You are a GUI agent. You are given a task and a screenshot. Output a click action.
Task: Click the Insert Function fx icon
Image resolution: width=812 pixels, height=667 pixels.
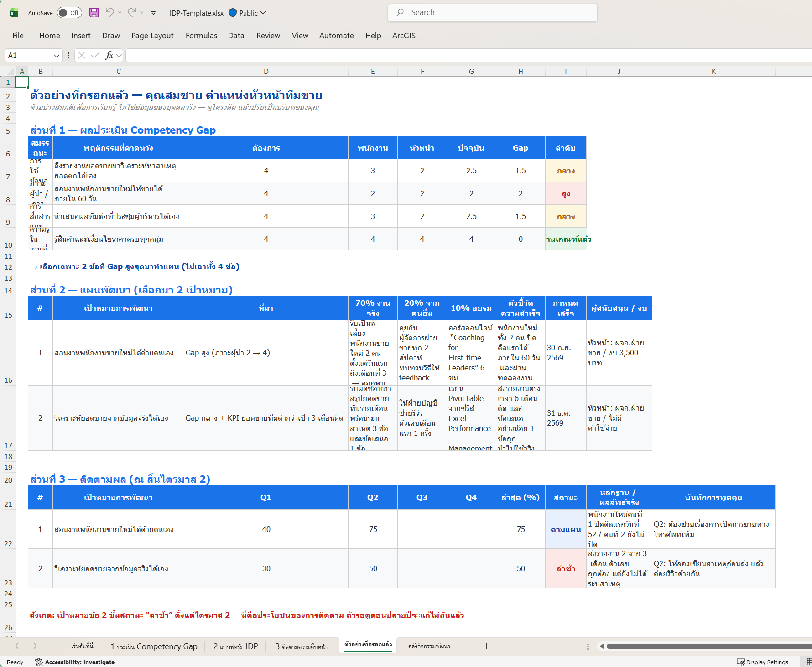109,55
